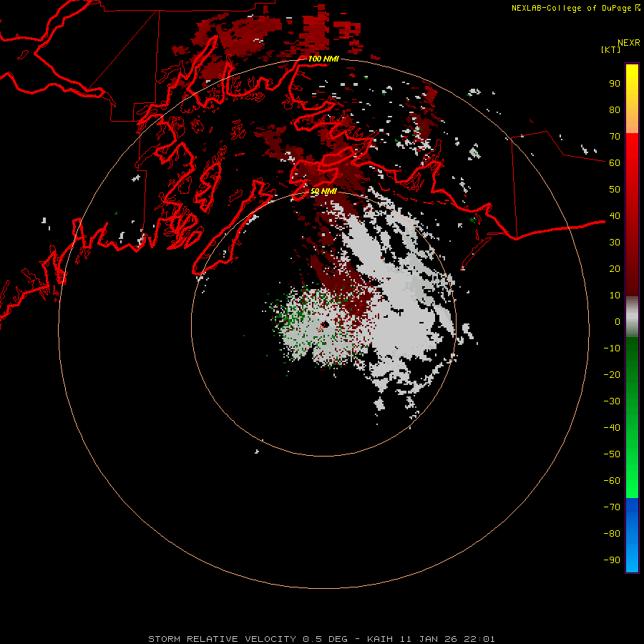
Task: Click the -30 value on velocity scale
Action: coord(612,401)
